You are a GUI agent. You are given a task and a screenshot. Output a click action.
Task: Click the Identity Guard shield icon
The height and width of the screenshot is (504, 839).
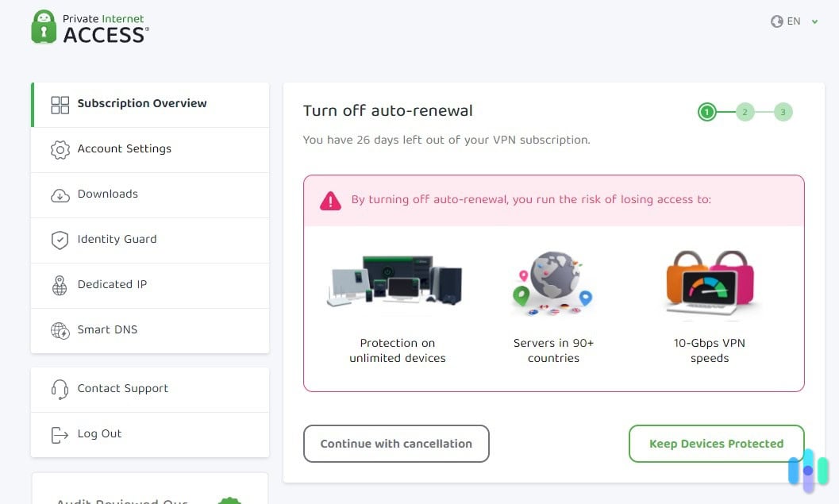pos(60,240)
